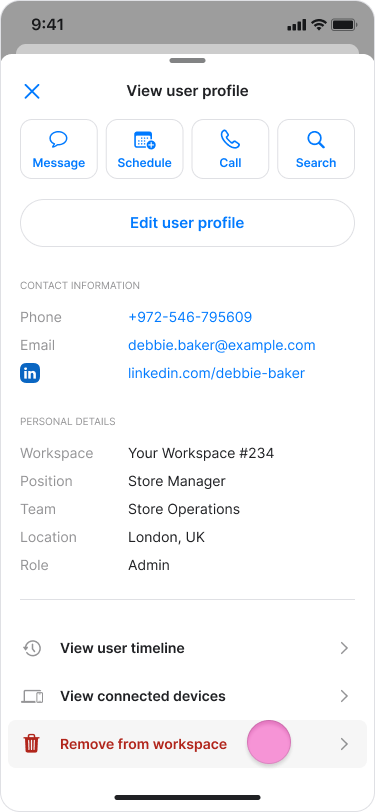Tap the 9:41 clock in status bar
The width and height of the screenshot is (375, 812).
click(x=47, y=24)
